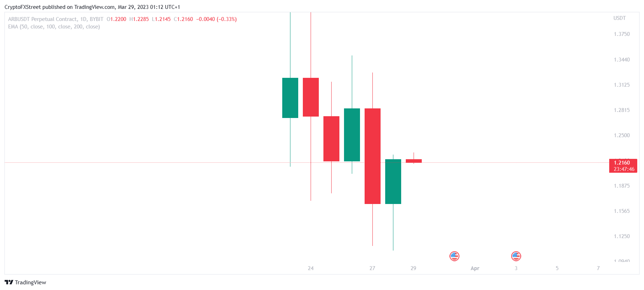Image resolution: width=644 pixels, height=290 pixels.
Task: Click the 27 date label on time axis
Action: pos(372,268)
